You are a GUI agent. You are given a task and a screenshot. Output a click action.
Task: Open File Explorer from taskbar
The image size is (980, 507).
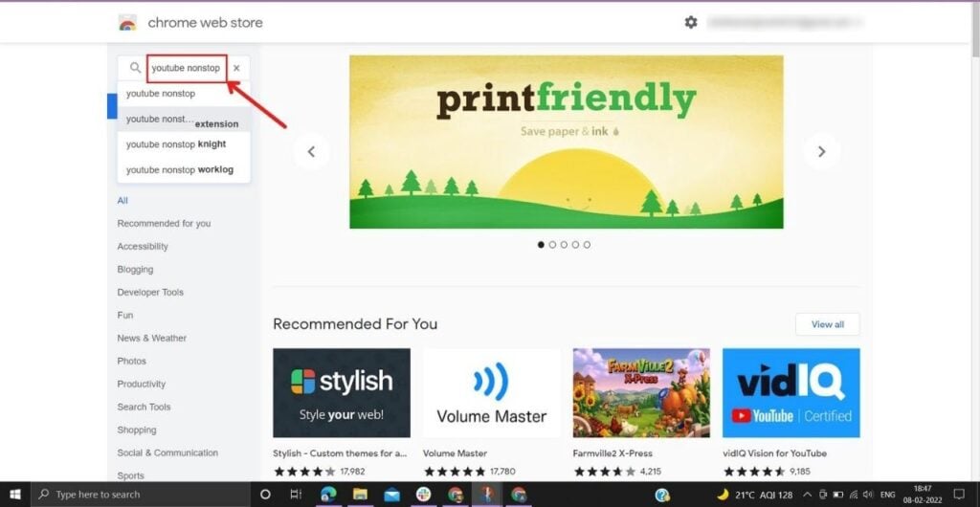pos(360,495)
